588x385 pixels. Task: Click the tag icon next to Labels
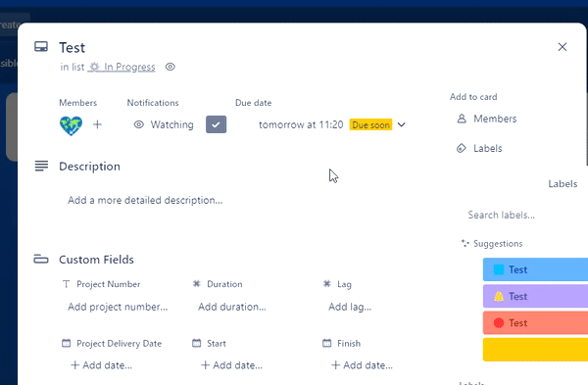(x=462, y=149)
